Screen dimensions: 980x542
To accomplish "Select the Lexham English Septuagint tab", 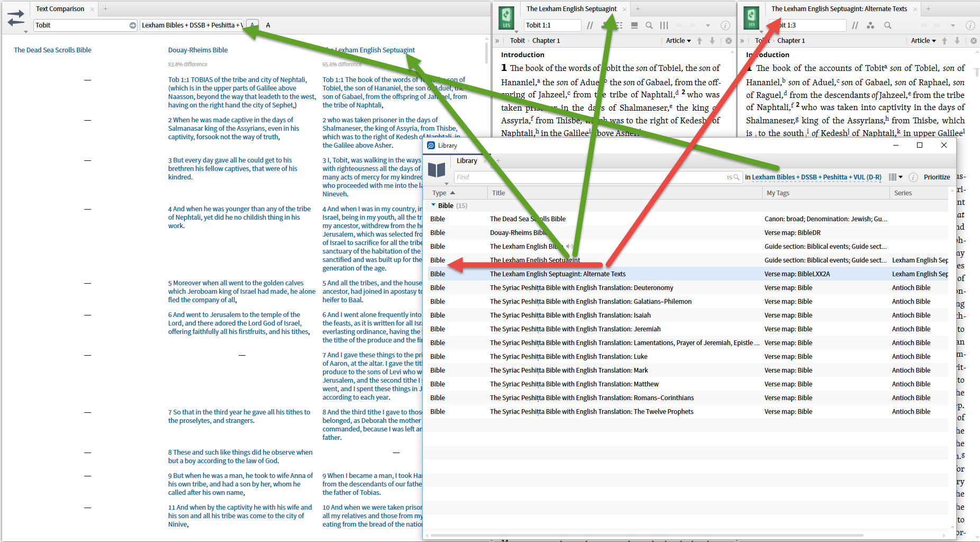I will [571, 9].
